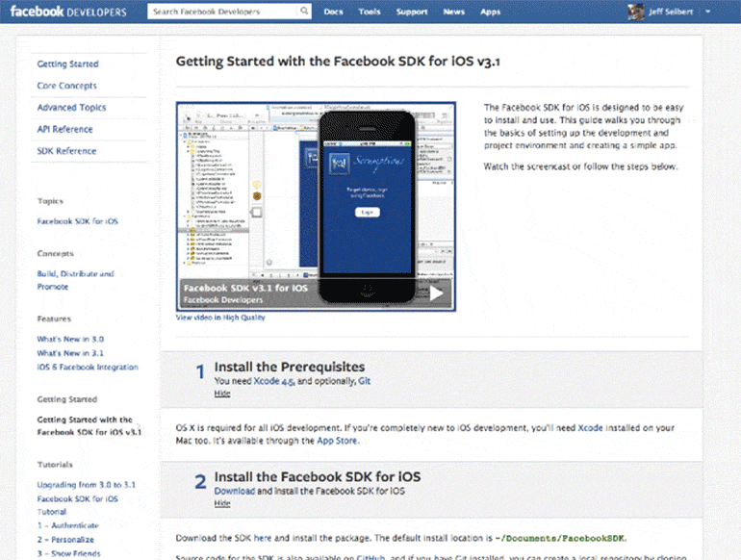
Task: Open the Docs menu
Action: [x=333, y=12]
